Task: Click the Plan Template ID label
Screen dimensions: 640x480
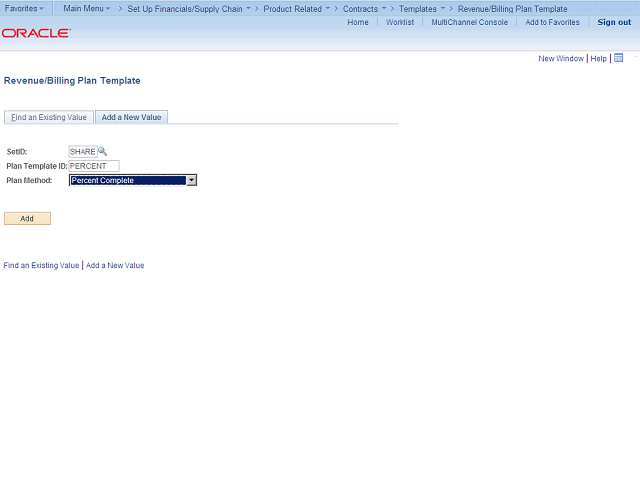Action: click(37, 166)
